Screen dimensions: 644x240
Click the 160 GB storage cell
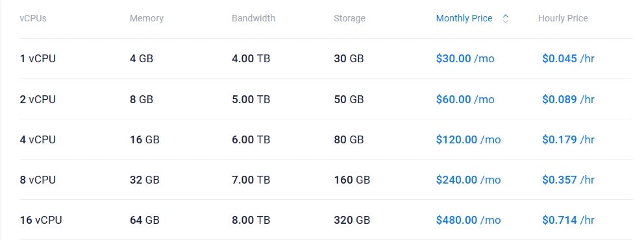pyautogui.click(x=352, y=180)
